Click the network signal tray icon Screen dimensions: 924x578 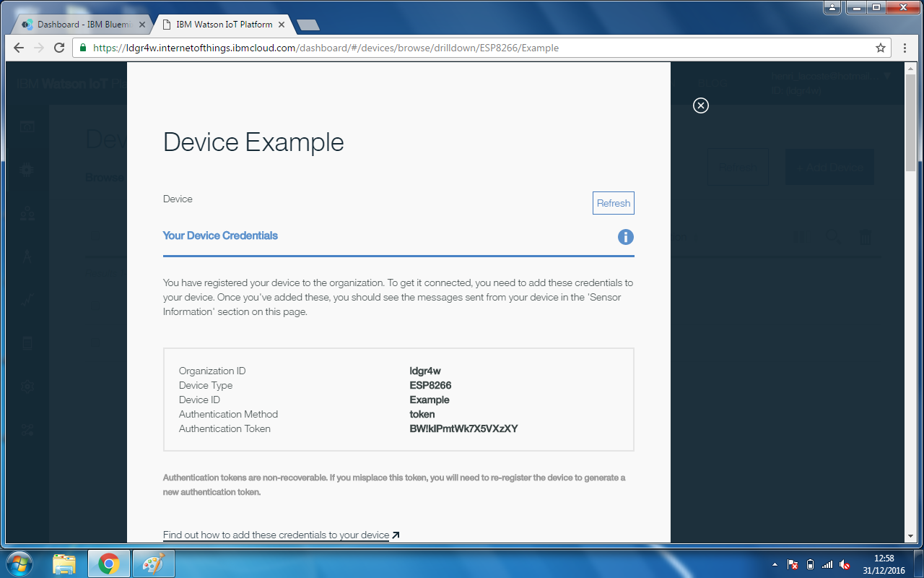tap(827, 564)
